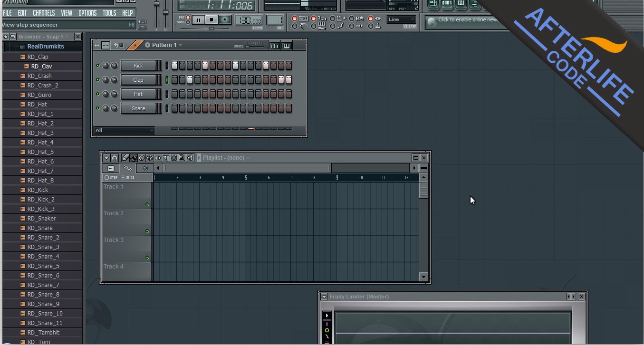This screenshot has width=644, height=345.
Task: Open the Fruity Limiter options menu arrow
Action: 324,297
